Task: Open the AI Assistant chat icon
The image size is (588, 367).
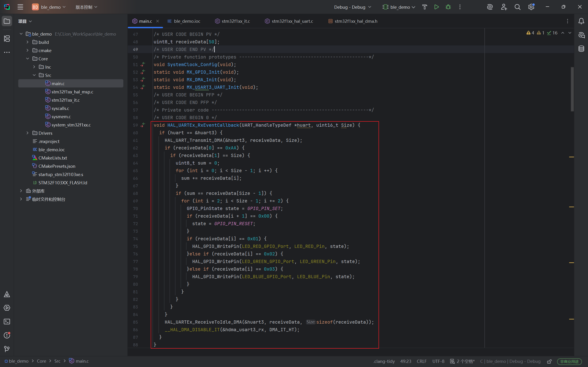Action: (581, 35)
